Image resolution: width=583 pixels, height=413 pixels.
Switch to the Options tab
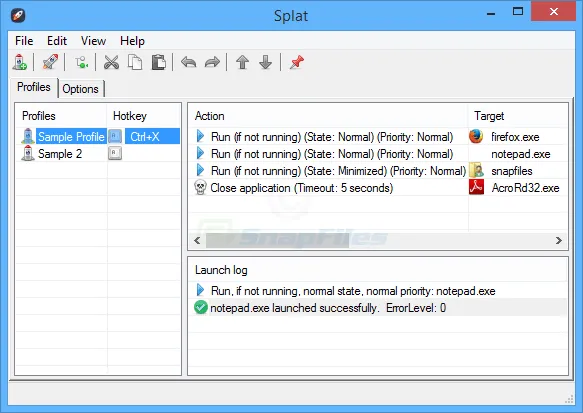(81, 89)
